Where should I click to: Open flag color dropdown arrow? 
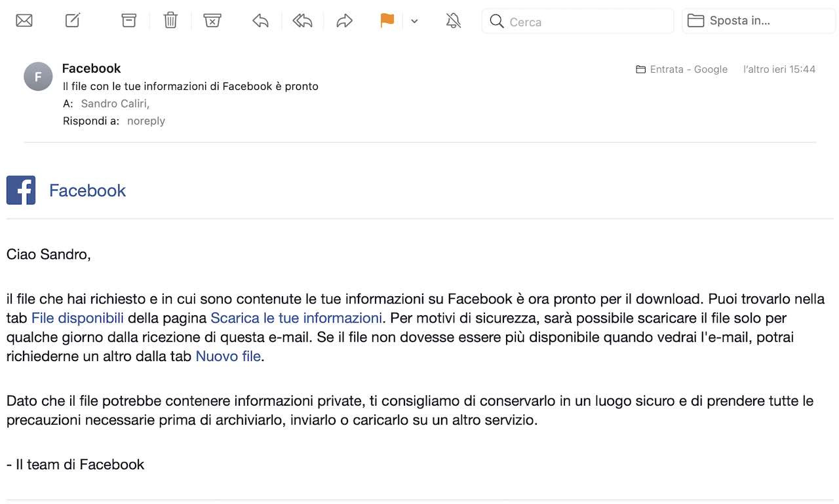click(x=414, y=22)
